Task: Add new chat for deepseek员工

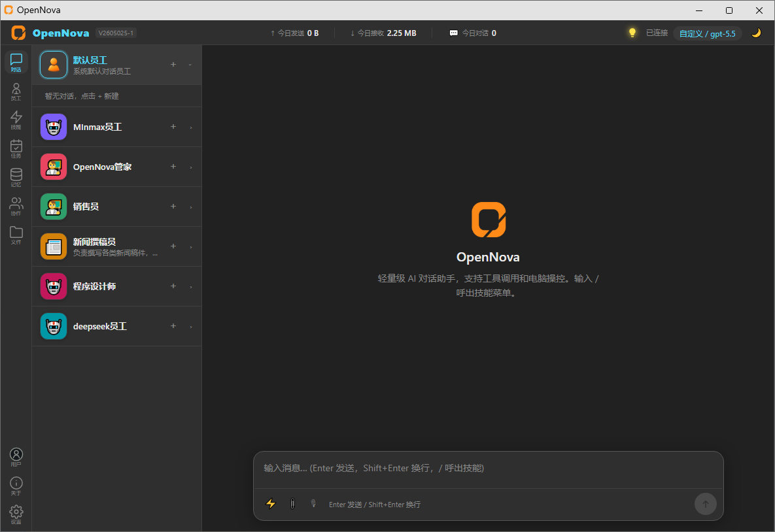Action: (173, 325)
